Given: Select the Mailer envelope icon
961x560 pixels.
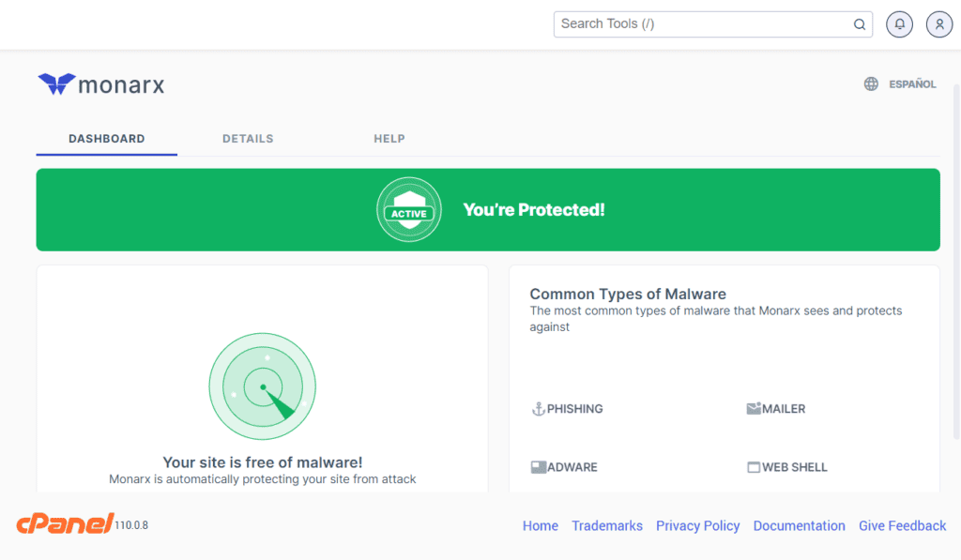Looking at the screenshot, I should point(753,408).
